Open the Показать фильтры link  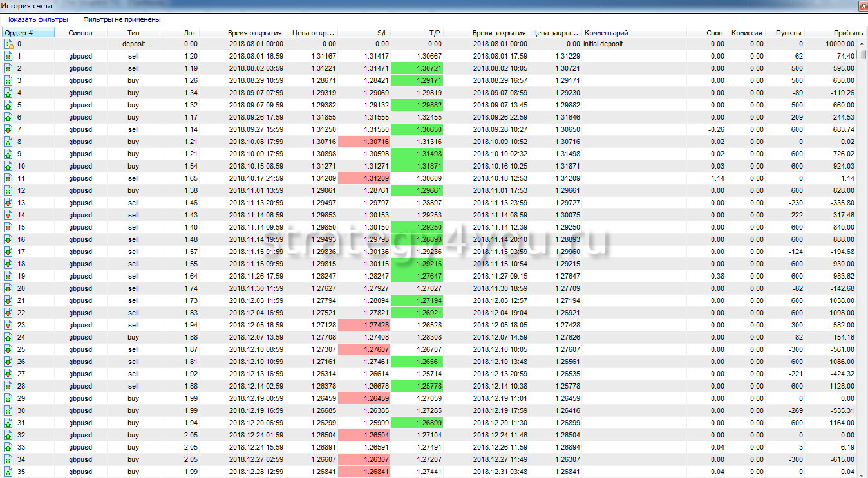[37, 19]
